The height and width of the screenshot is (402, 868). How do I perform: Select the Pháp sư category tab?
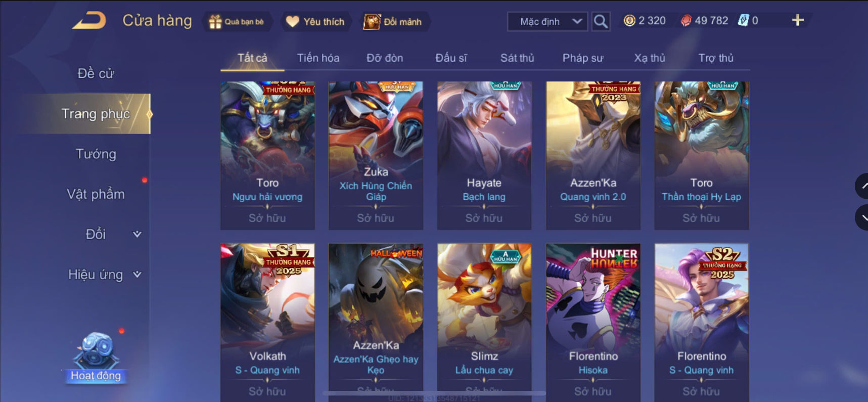click(x=583, y=58)
